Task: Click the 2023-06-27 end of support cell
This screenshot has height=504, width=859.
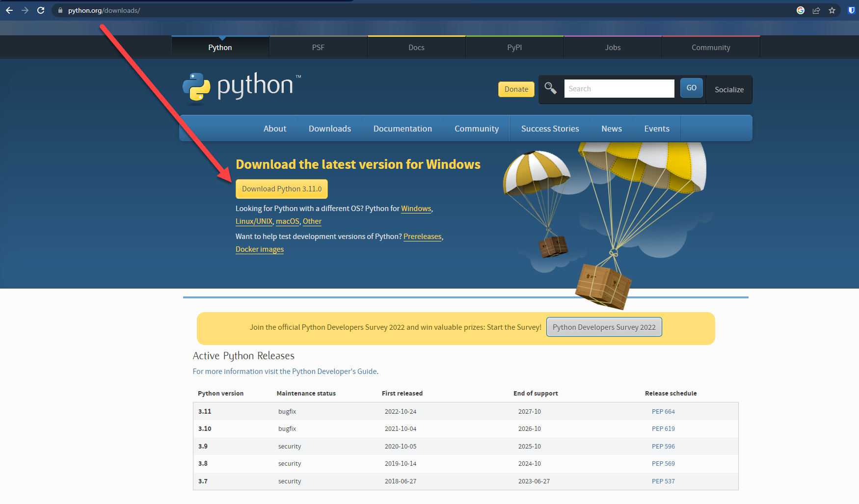Action: (x=534, y=481)
